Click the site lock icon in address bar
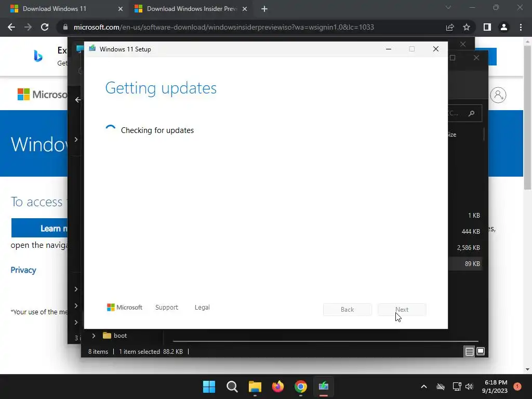Screen dimensions: 532x399 tap(65, 27)
